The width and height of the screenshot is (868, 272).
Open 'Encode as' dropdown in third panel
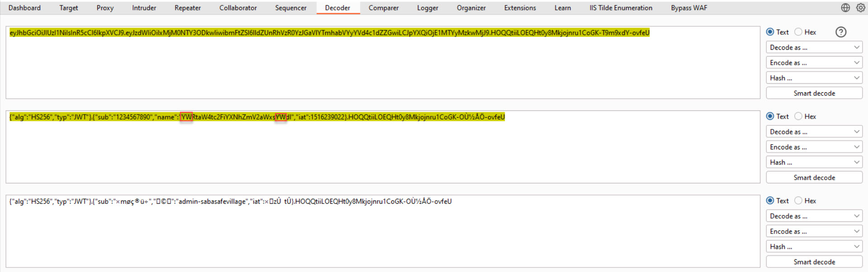814,231
